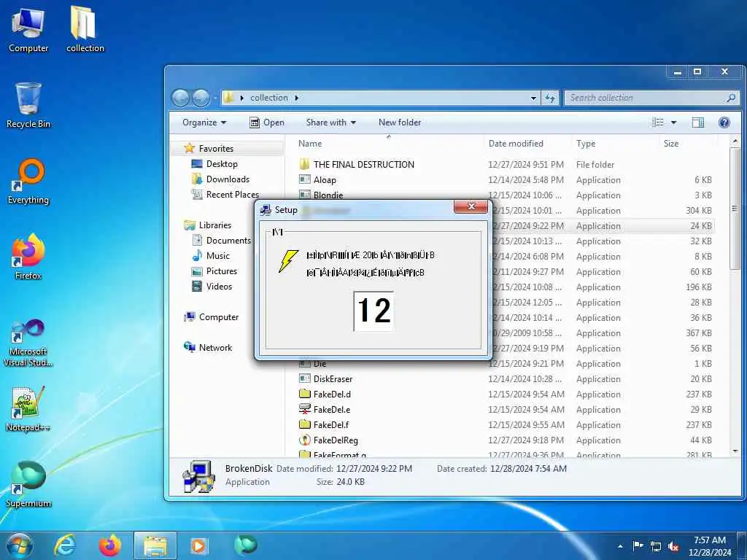Click the scroll down arrow in file list

[x=735, y=451]
